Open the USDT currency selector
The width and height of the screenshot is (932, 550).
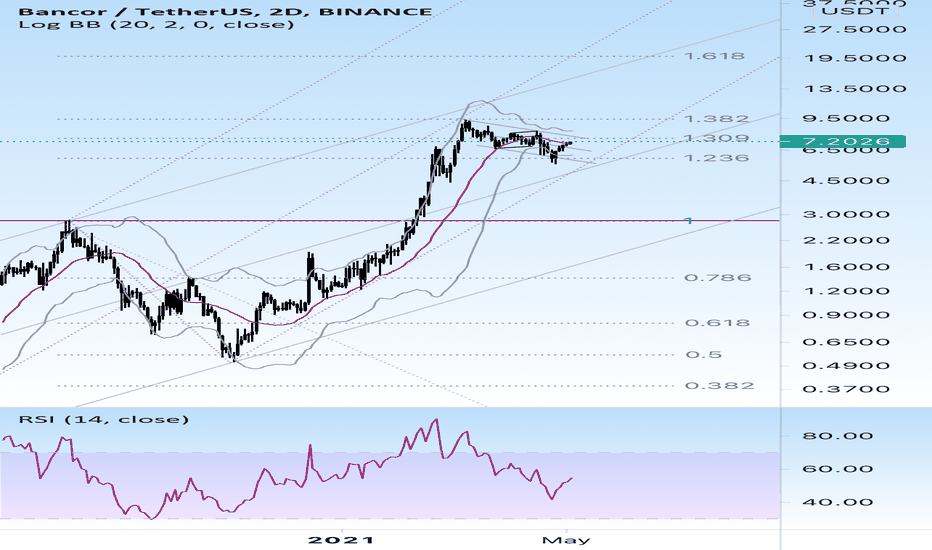[855, 11]
